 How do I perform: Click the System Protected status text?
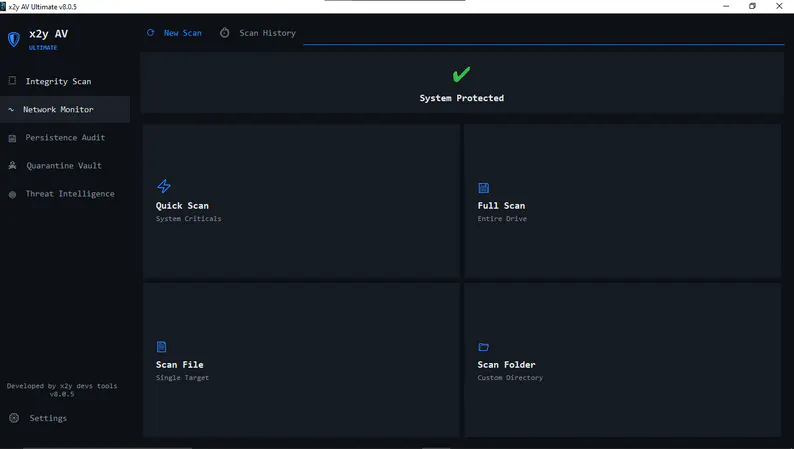pyautogui.click(x=461, y=98)
